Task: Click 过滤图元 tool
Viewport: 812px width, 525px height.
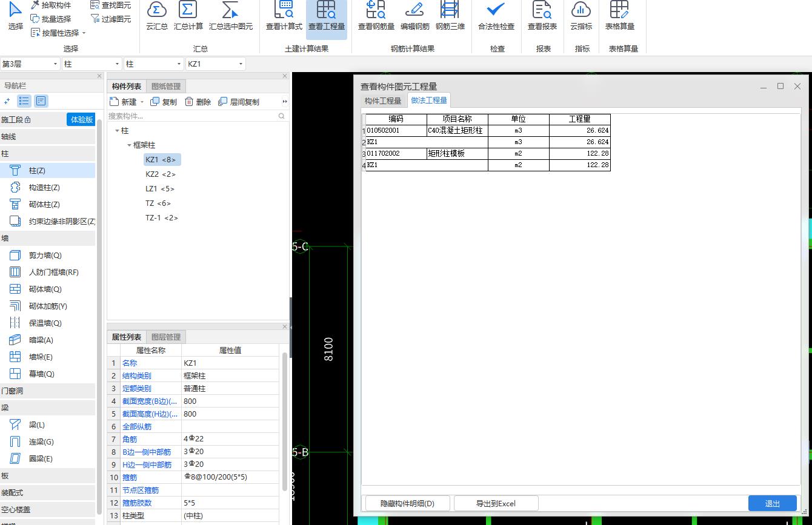Action: (x=110, y=19)
